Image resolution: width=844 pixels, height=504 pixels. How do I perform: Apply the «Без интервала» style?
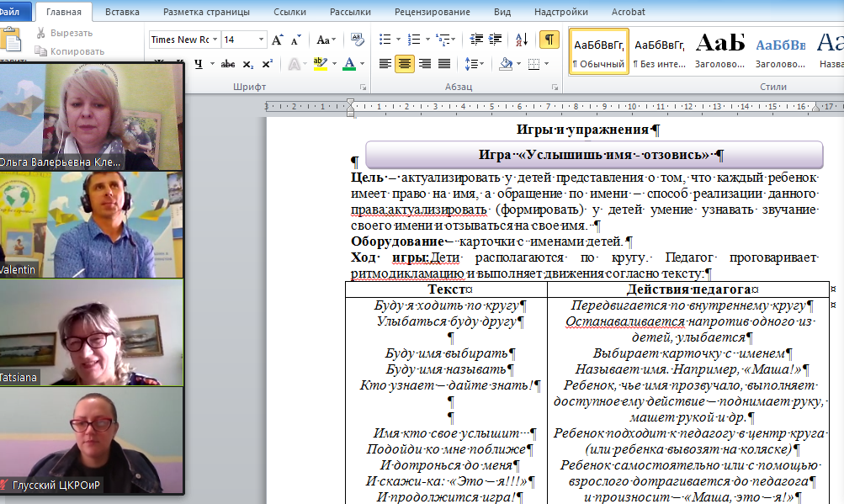point(659,51)
